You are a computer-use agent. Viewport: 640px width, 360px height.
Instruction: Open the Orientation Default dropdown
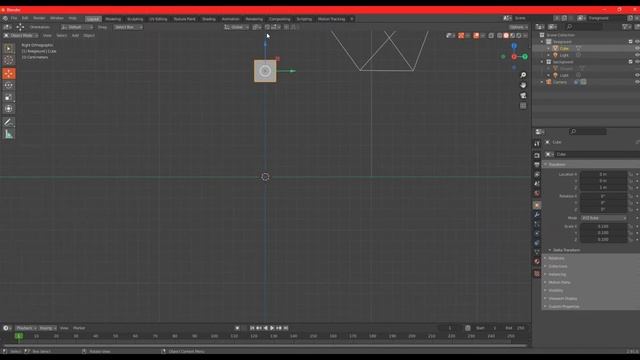pyautogui.click(x=77, y=27)
